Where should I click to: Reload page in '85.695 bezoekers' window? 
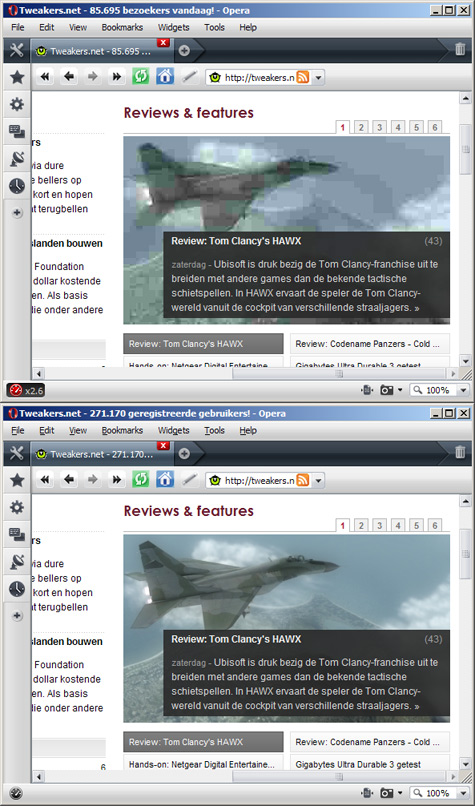coord(140,77)
